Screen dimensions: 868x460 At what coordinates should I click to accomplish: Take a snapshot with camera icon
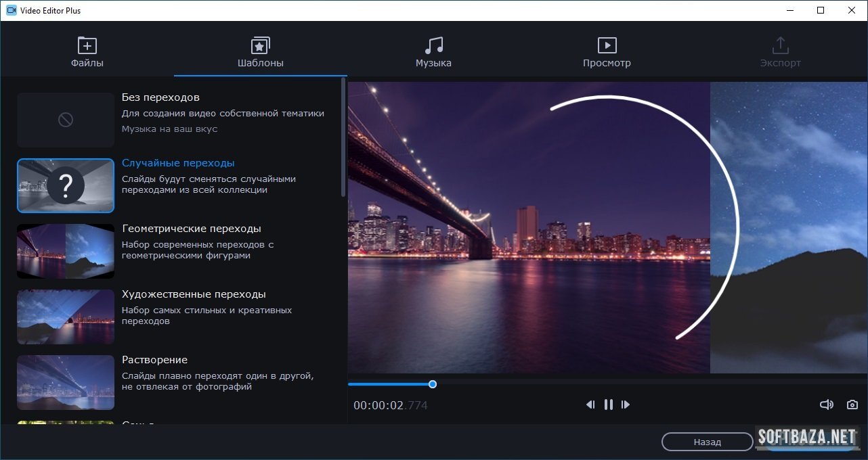pyautogui.click(x=852, y=405)
